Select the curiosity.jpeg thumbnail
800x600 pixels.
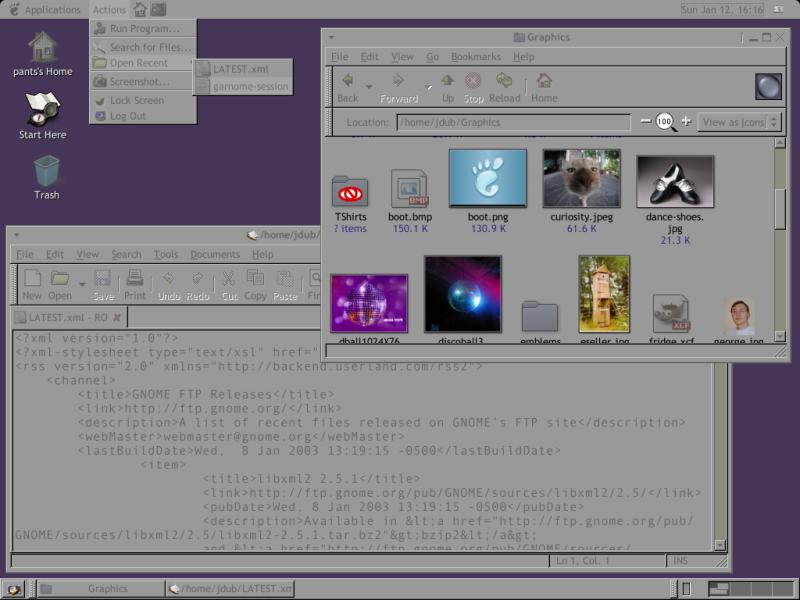(x=581, y=179)
